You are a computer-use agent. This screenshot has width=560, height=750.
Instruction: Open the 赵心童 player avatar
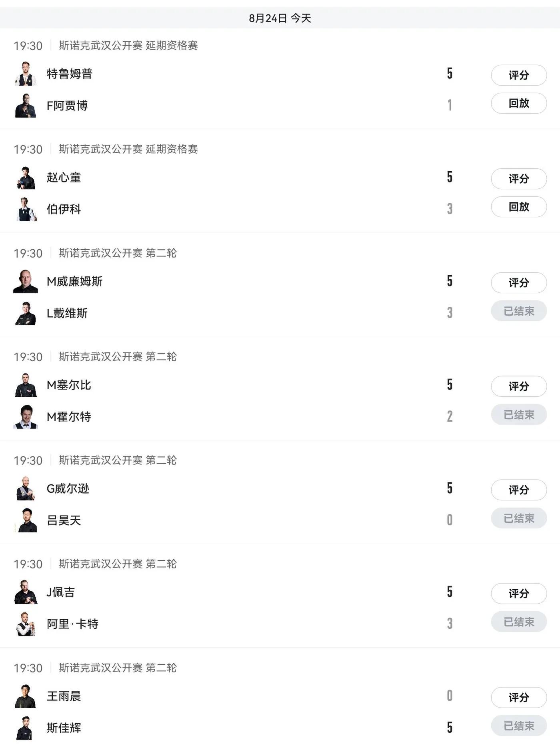click(x=26, y=177)
